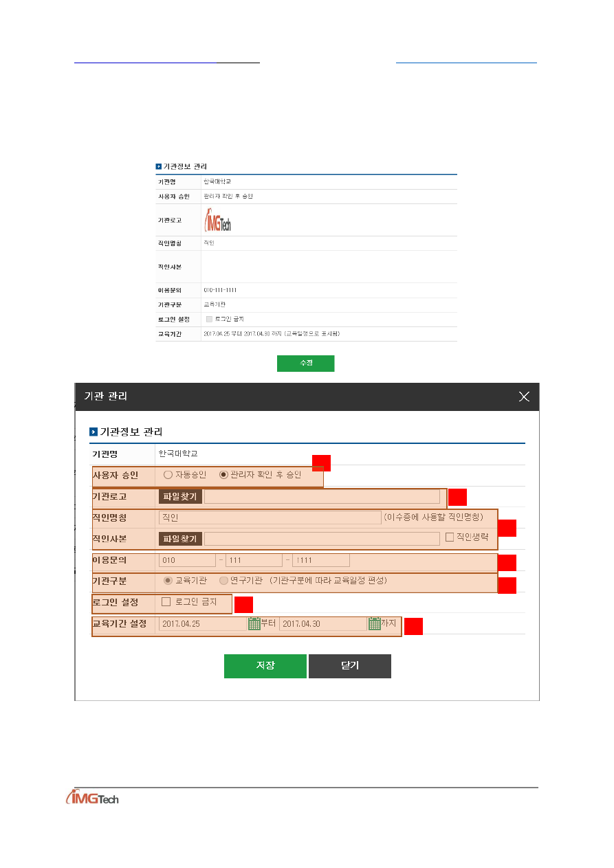Click 파일찾기 button for 기관로고
Viewport: 614px width, 868px height.
[x=180, y=497]
